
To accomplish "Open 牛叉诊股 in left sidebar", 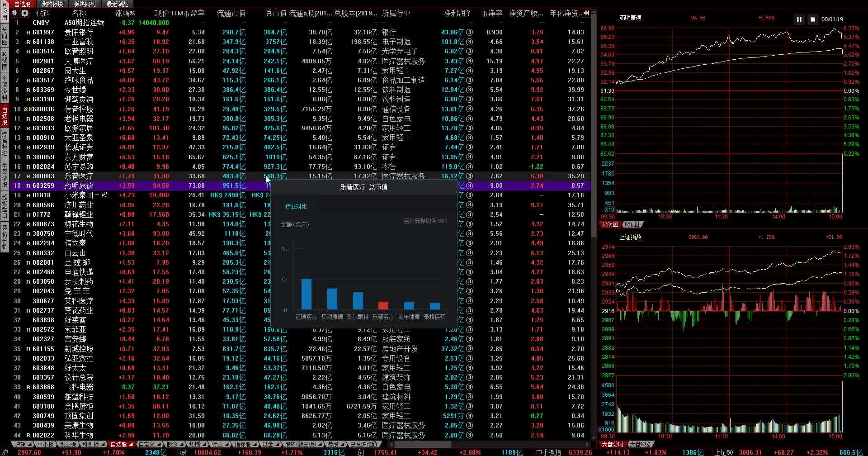I will coord(5,176).
